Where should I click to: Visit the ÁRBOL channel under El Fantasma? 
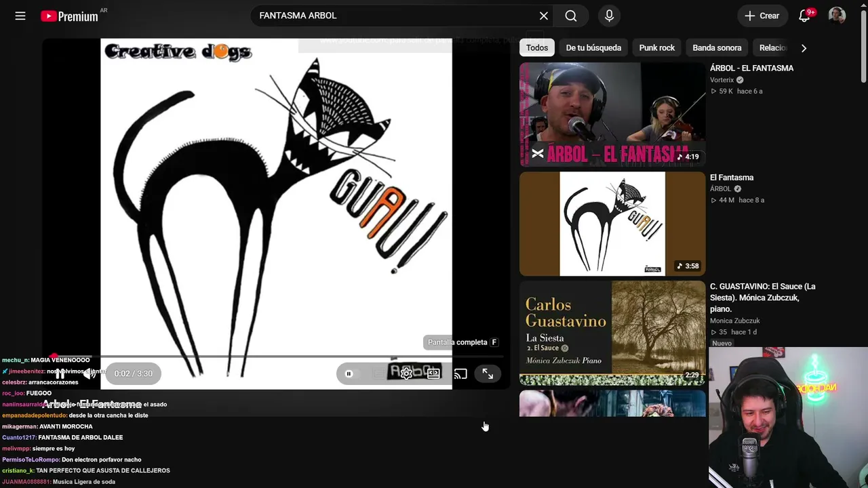click(x=720, y=189)
